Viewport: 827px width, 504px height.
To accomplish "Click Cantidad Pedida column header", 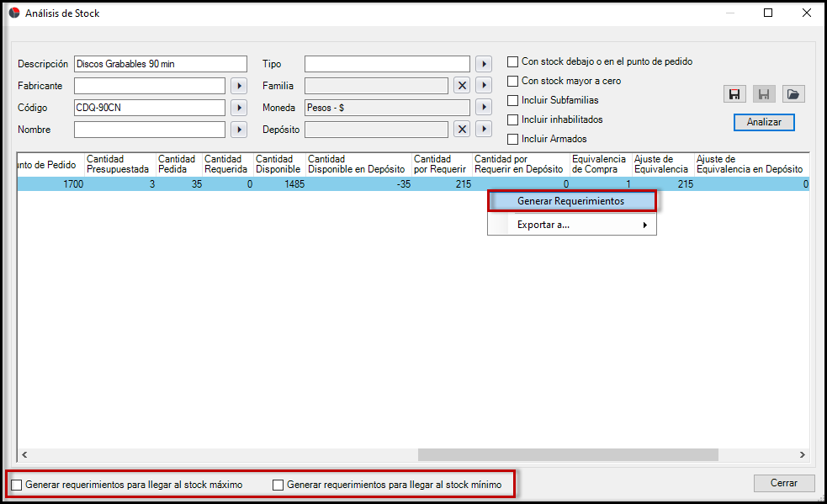I will 179,164.
